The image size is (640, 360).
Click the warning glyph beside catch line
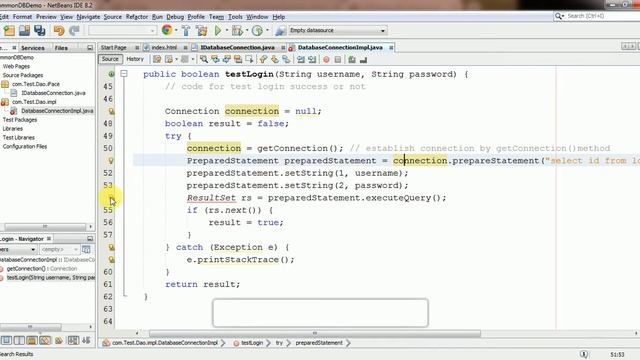[x=111, y=247]
